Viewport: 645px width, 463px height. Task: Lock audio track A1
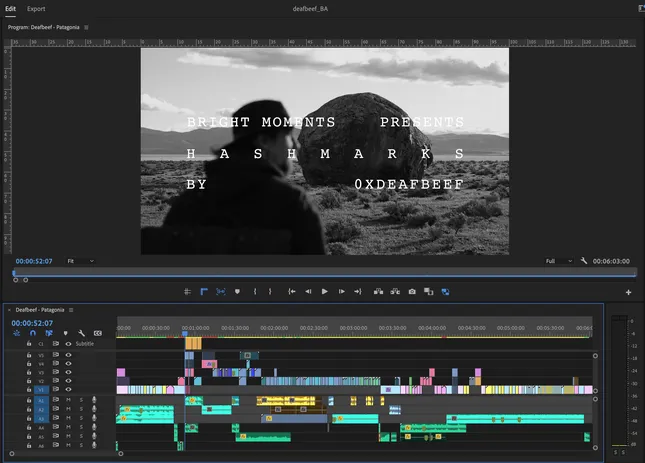coord(29,400)
